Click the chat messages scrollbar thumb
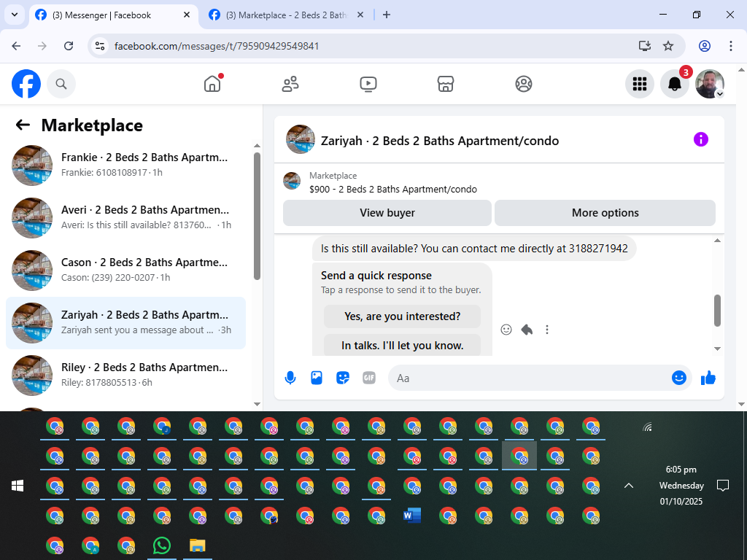Screen dimensions: 747x560 click(x=718, y=311)
